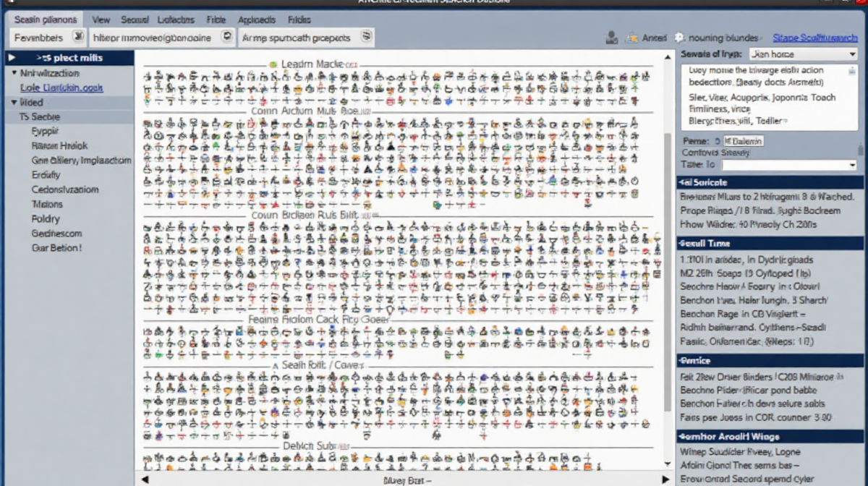Open the View menu
This screenshot has height=486, width=868.
101,20
